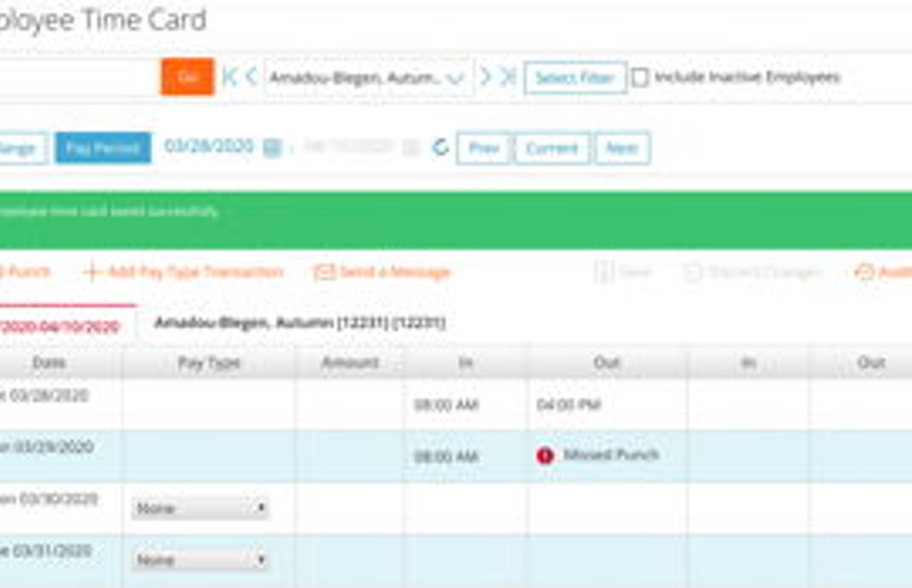
Task: Jump to first employee arrow icon
Action: 230,76
